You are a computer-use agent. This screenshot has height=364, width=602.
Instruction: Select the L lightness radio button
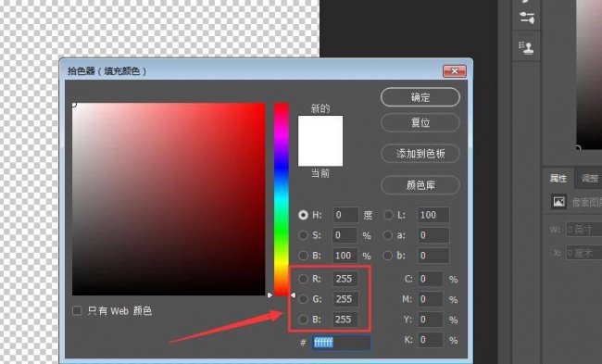point(388,215)
